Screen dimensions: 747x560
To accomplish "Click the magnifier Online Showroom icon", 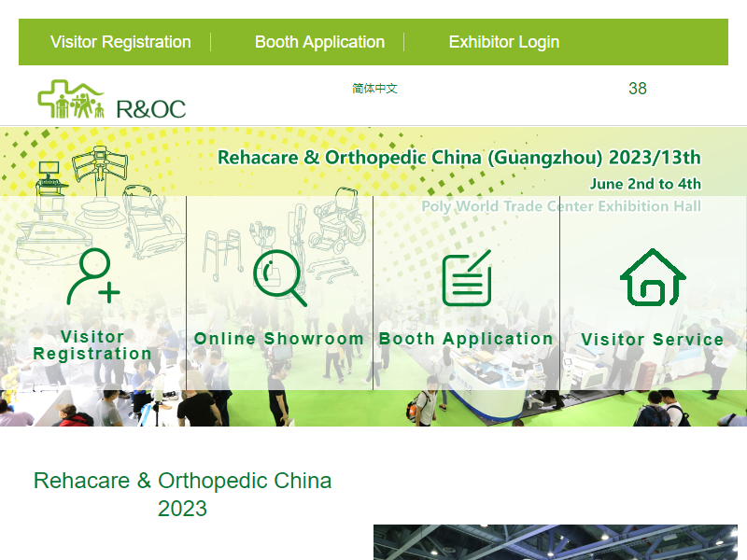I will coord(280,278).
